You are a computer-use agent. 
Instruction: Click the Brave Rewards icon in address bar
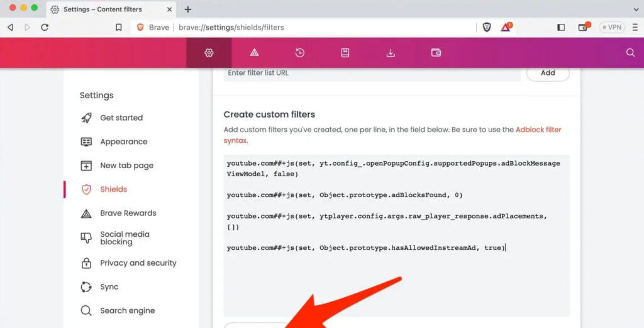pyautogui.click(x=506, y=27)
